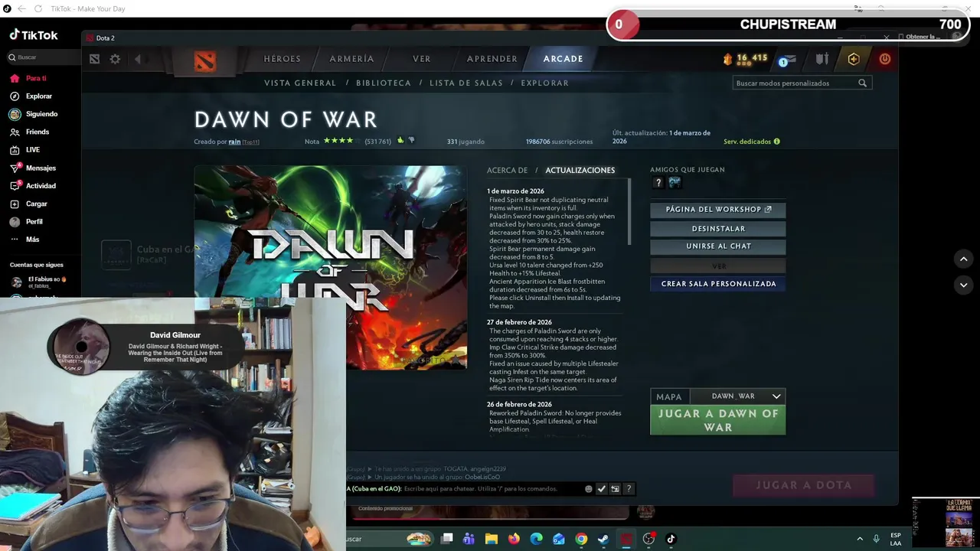This screenshot has width=980, height=551.
Task: Open TikTok Cargar upload option
Action: point(28,204)
